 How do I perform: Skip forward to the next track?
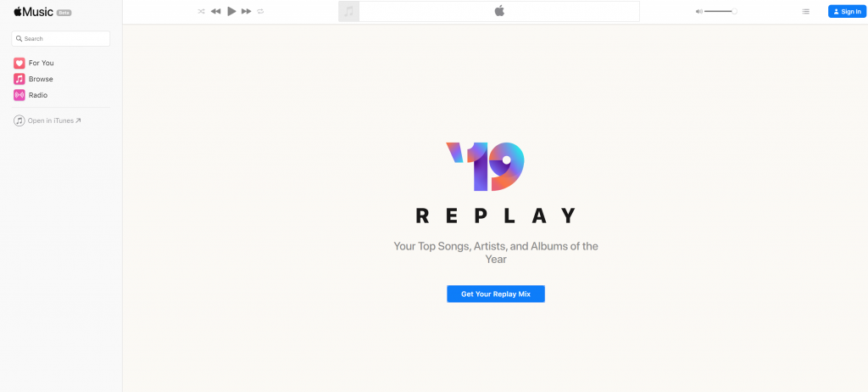[x=246, y=11]
